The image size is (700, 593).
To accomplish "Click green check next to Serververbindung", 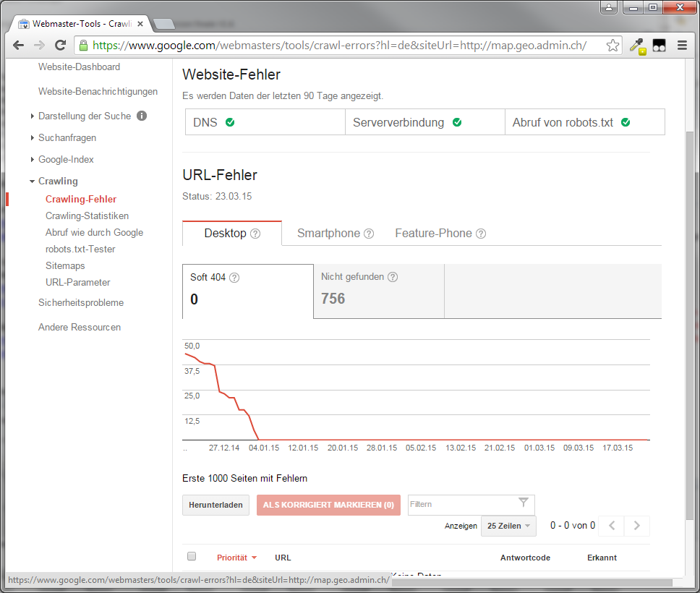I will point(457,122).
